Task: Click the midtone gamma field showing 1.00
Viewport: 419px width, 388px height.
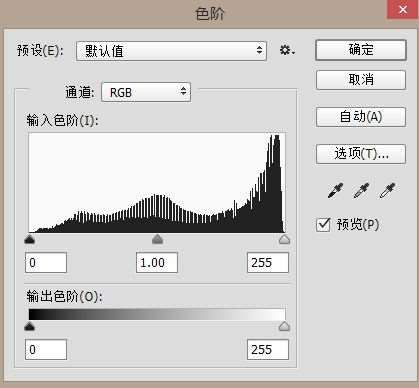Action: pos(157,263)
